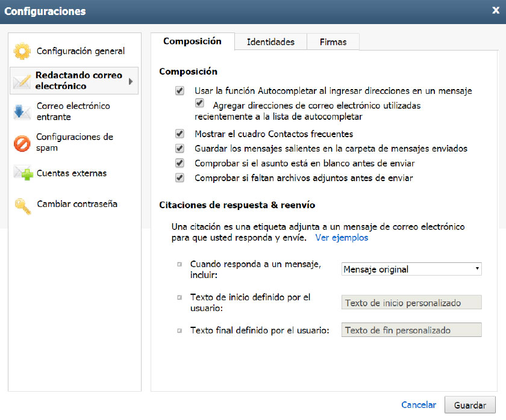
Task: Select the envelope-pencil Redactando correo icon
Action: 22,81
